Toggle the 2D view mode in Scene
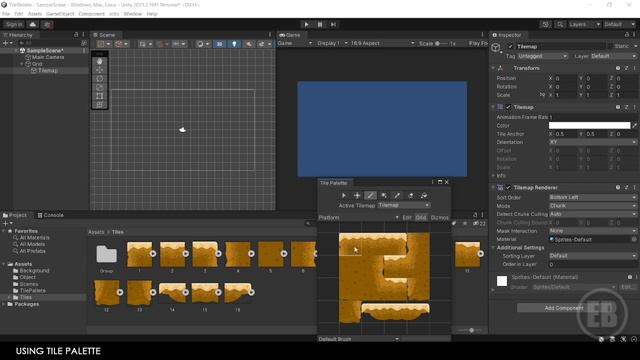The image size is (640, 360). click(219, 44)
